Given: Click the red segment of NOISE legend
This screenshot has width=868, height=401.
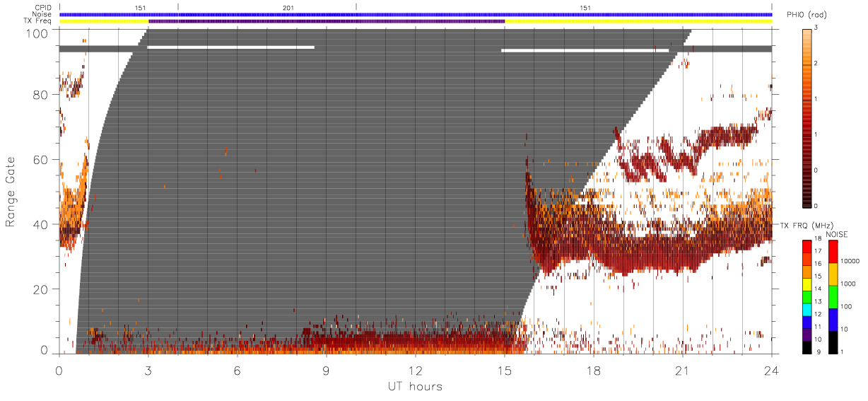Looking at the screenshot, I should point(833,252).
